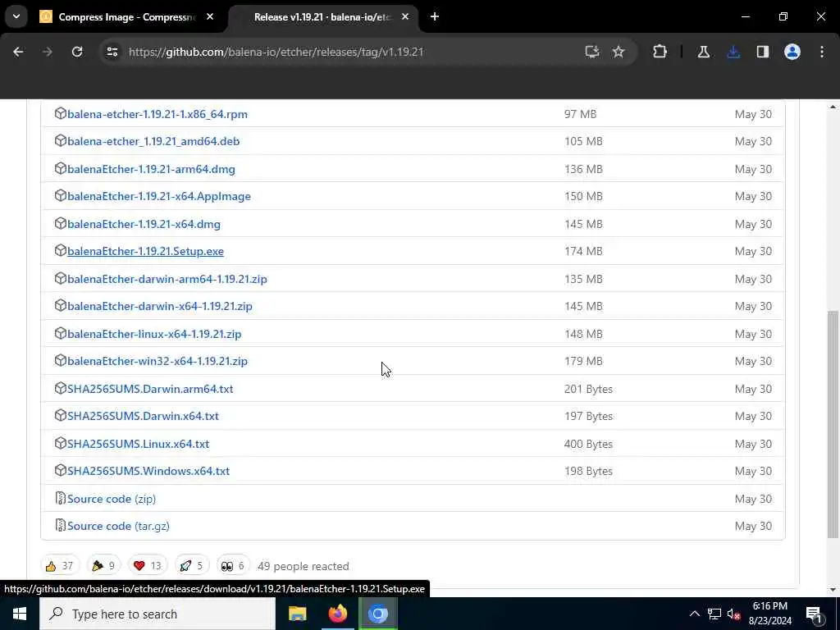The image size is (840, 630).
Task: Go back to the previous page
Action: tap(18, 52)
